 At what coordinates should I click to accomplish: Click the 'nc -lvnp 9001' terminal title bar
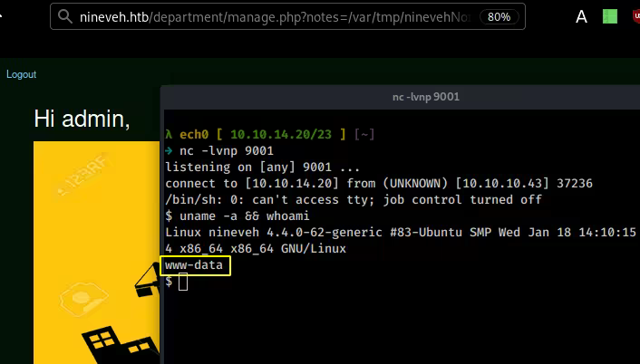(399, 98)
